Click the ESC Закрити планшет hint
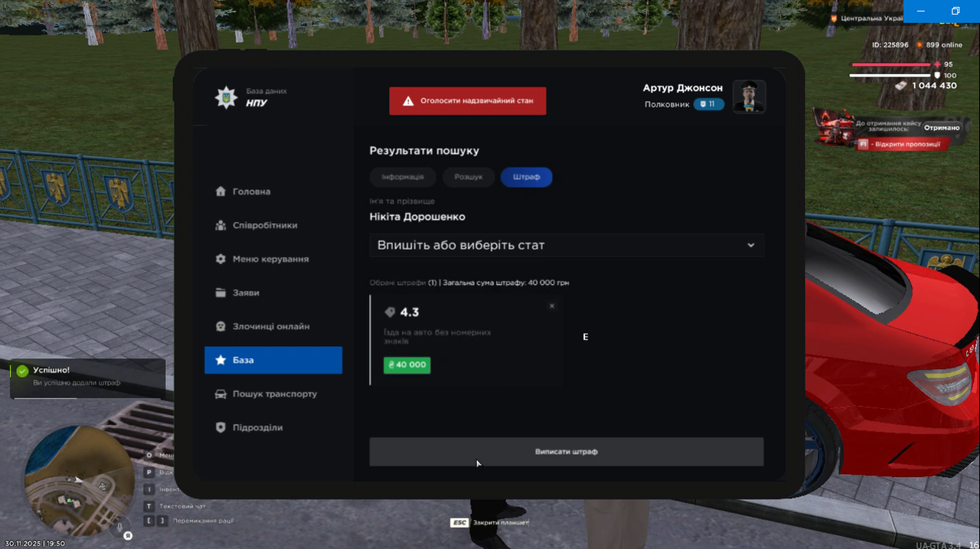This screenshot has width=980, height=549. pos(488,522)
